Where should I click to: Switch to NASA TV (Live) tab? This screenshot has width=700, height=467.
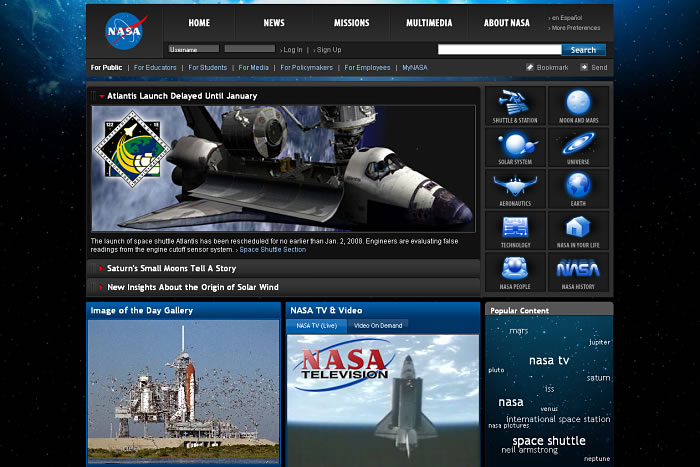click(317, 326)
